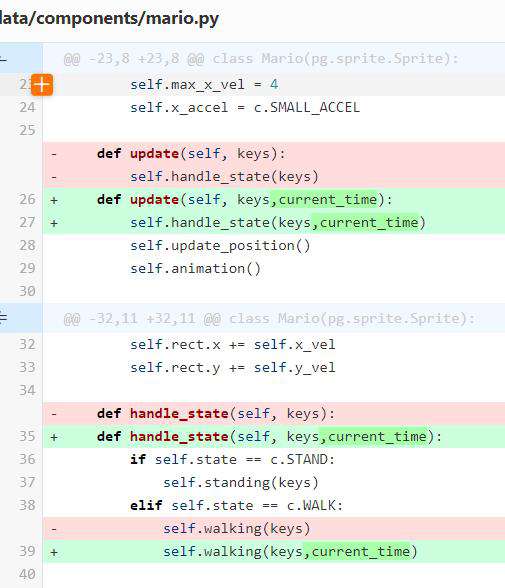Click the first hunk header @@ -23,8 +23,8
This screenshot has width=505, height=588.
coord(261,59)
